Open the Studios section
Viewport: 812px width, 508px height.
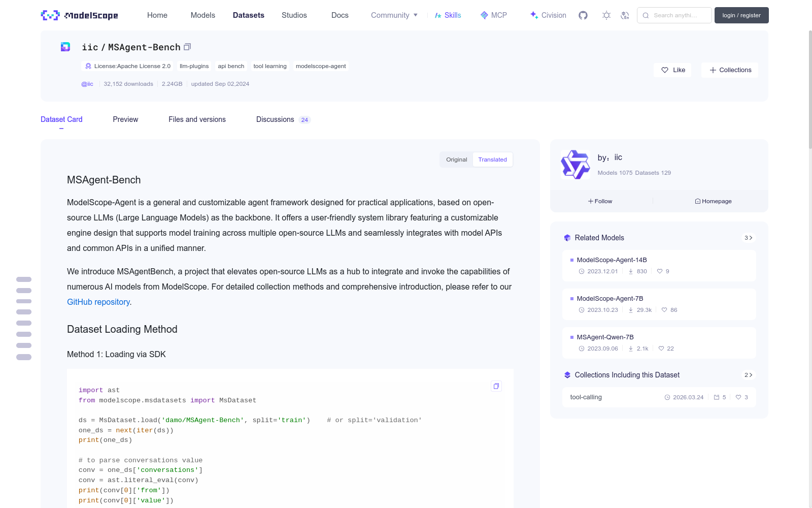(x=294, y=15)
